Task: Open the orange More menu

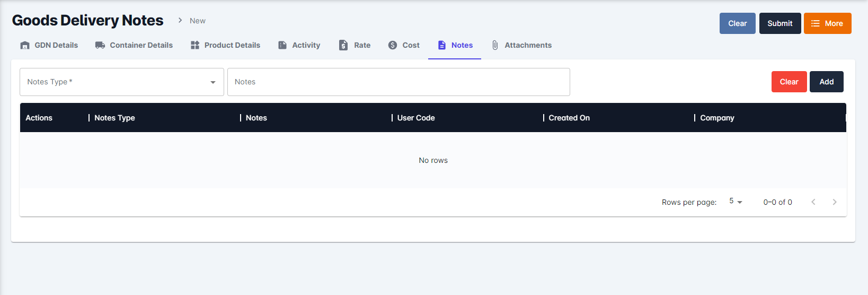Action: tap(827, 23)
